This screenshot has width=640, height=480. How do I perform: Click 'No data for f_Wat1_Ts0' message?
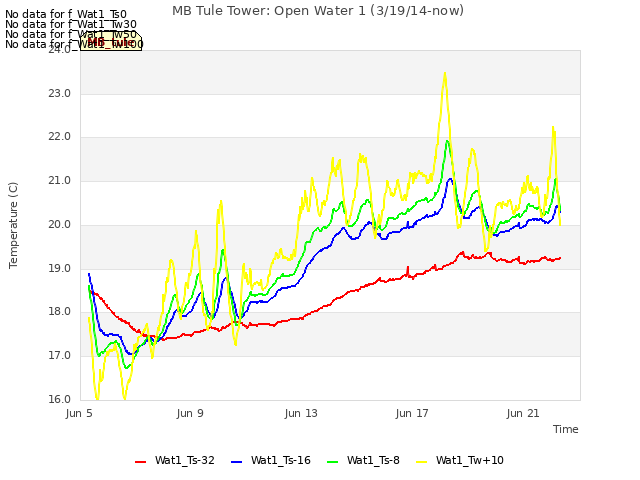pos(66,15)
